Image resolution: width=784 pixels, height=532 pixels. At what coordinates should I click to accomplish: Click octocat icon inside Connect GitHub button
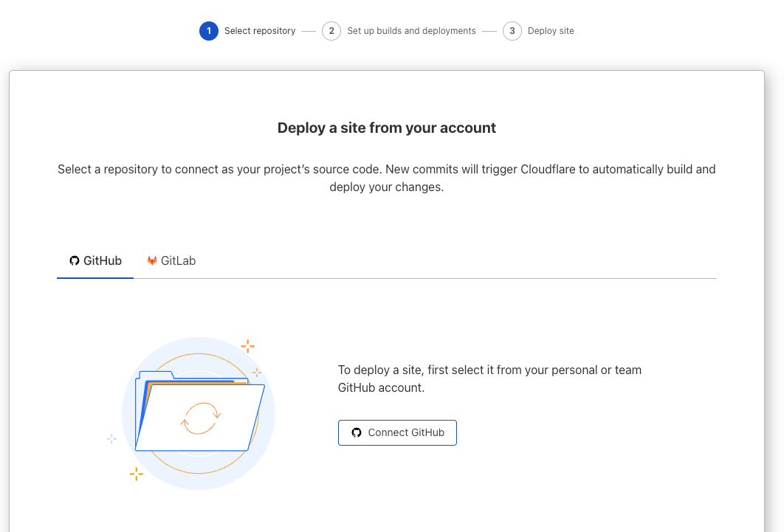(x=357, y=432)
